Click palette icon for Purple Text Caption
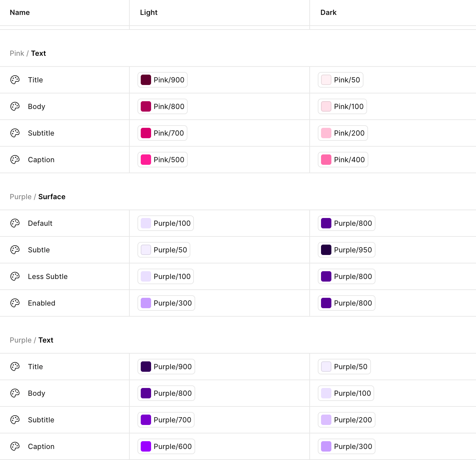This screenshot has width=476, height=460. point(15,446)
